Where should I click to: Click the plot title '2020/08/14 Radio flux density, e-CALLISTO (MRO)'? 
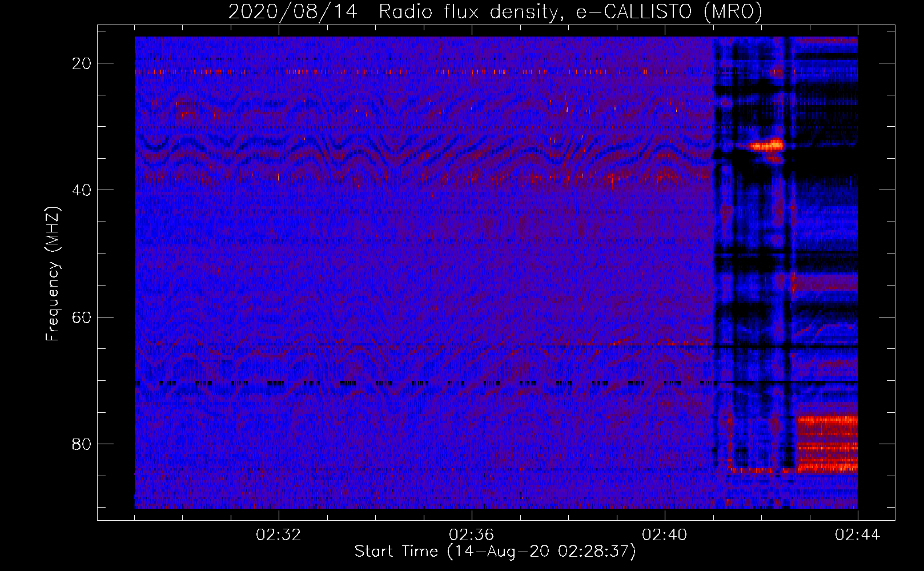[x=495, y=12]
